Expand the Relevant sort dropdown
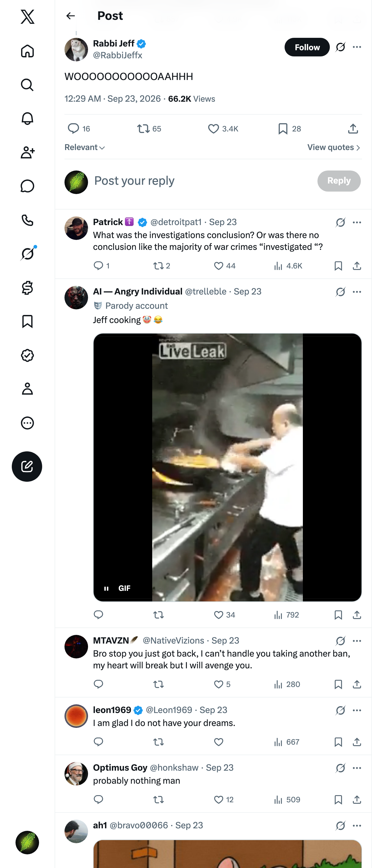The height and width of the screenshot is (868, 372). point(85,147)
